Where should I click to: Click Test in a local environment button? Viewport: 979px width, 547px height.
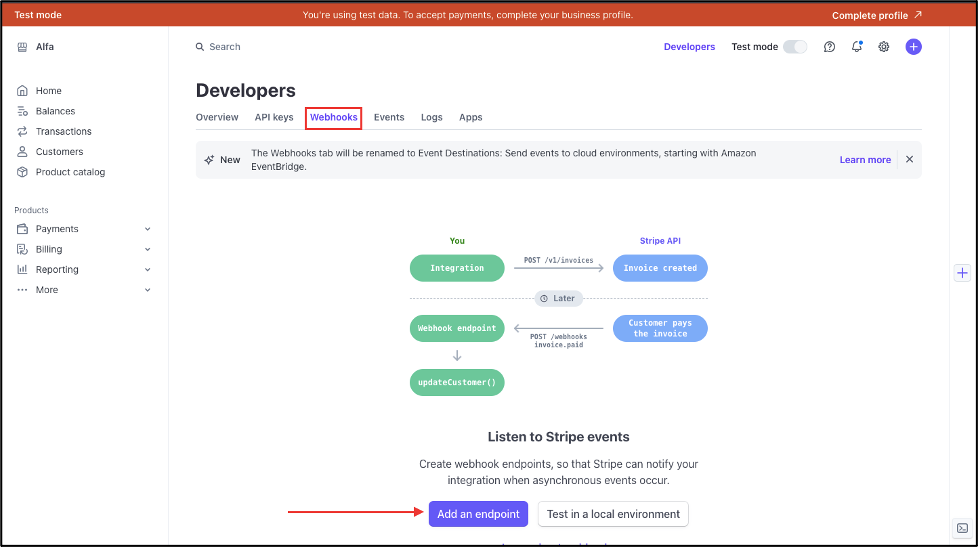613,514
